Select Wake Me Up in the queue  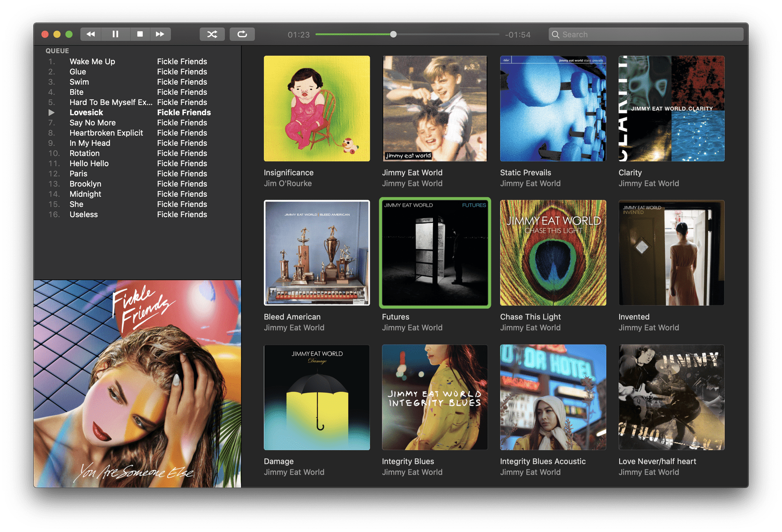pos(92,62)
